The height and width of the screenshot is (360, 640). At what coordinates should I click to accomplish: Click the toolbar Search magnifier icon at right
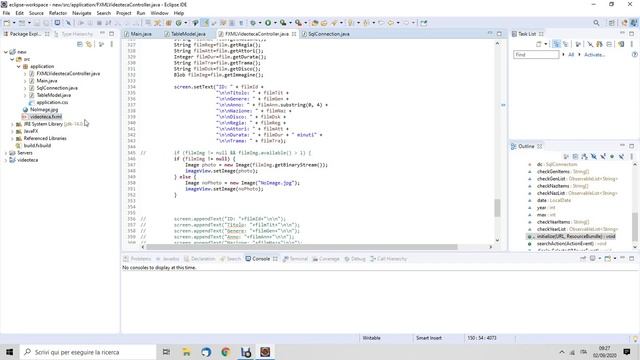click(596, 23)
